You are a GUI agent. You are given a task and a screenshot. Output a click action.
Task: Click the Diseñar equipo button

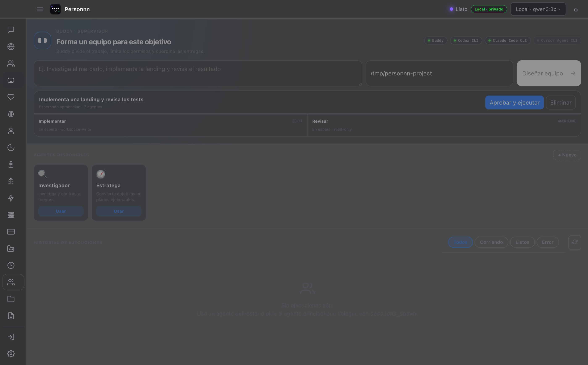[549, 73]
